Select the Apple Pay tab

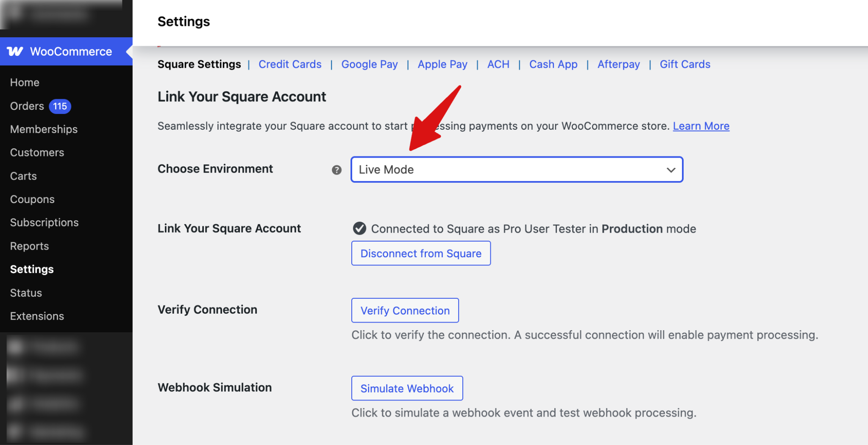[442, 64]
